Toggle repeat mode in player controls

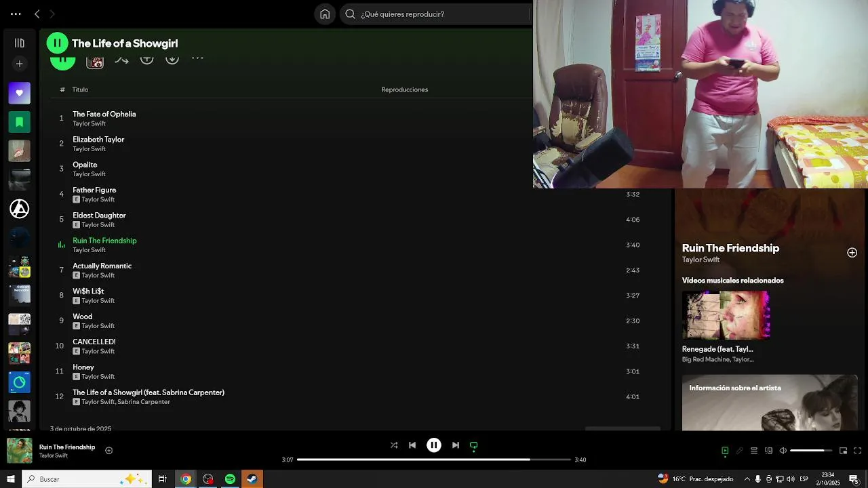pos(474,445)
